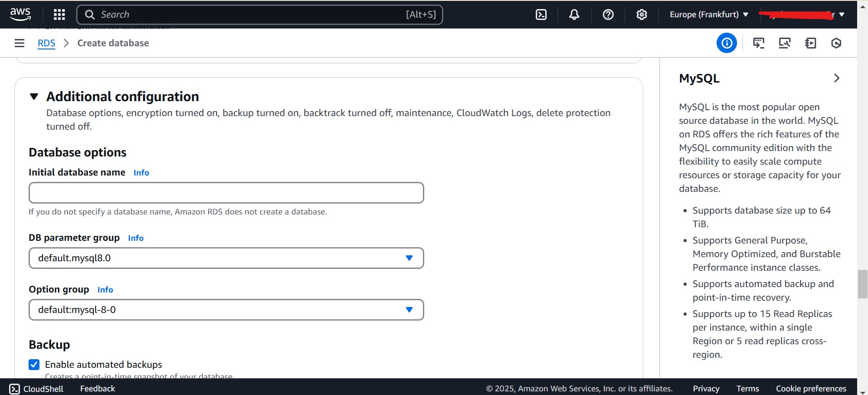Viewport: 868px width, 395px height.
Task: Click the hexagon icon in the right toolbar
Action: point(836,43)
